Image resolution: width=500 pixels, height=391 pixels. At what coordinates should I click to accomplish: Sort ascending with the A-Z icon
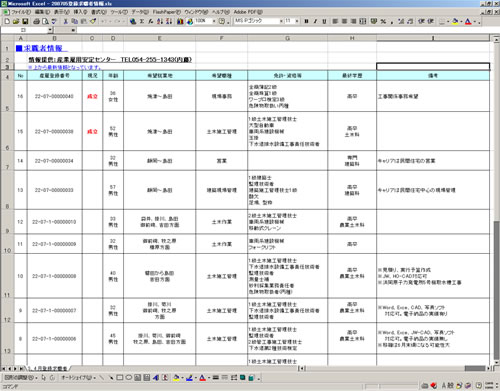pos(160,21)
